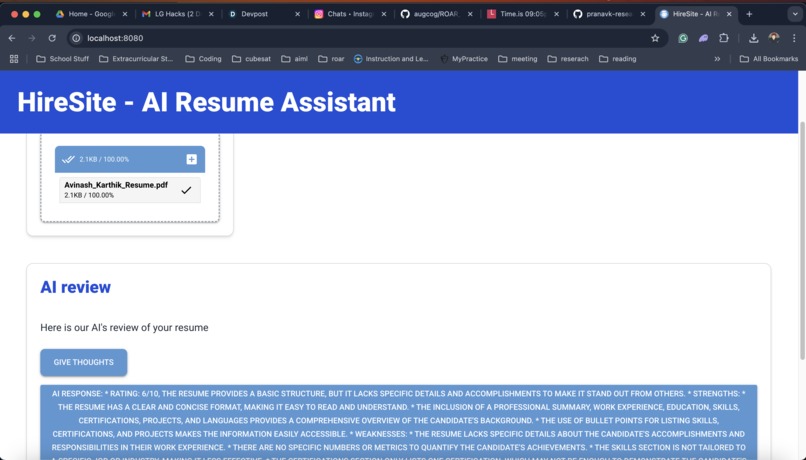Screen dimensions: 806x460
Task: Open the browser downloads icon
Action: (x=754, y=38)
